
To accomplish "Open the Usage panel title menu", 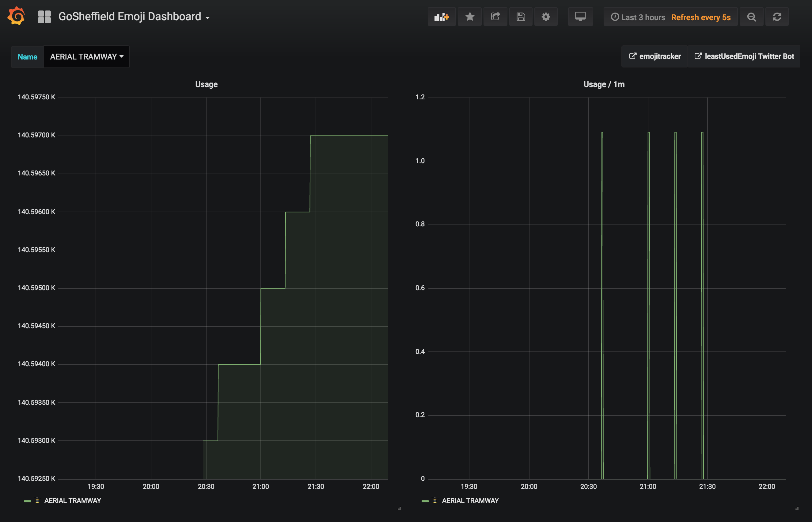I will (x=206, y=84).
